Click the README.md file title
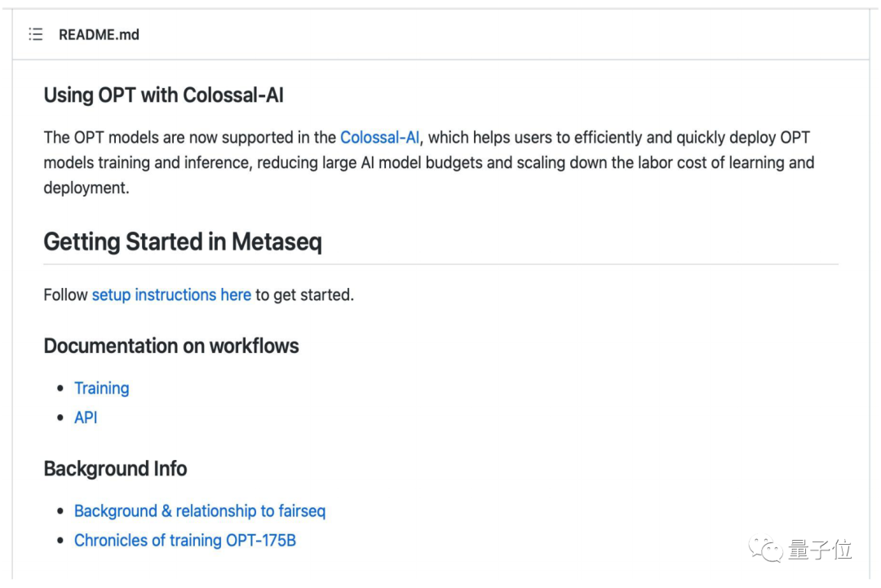The width and height of the screenshot is (881, 588). [99, 35]
